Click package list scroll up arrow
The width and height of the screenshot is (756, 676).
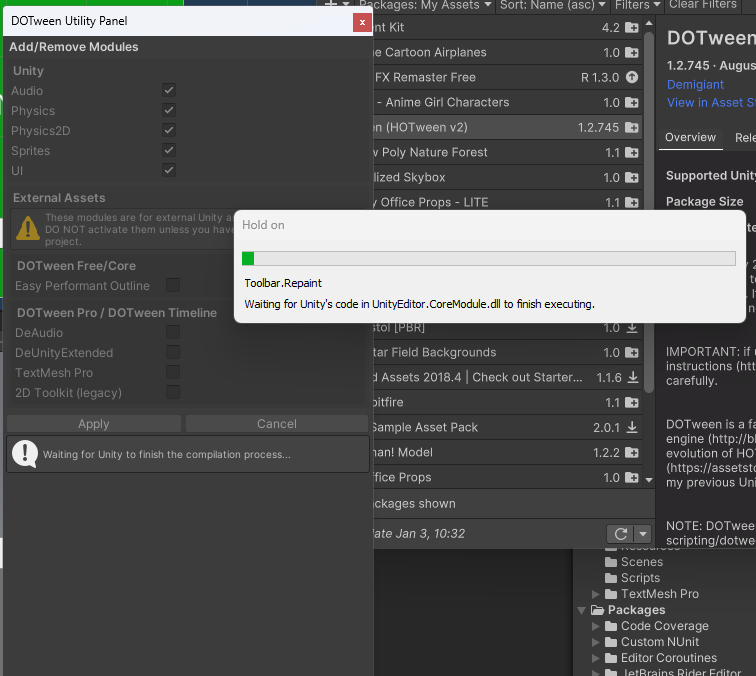click(649, 24)
